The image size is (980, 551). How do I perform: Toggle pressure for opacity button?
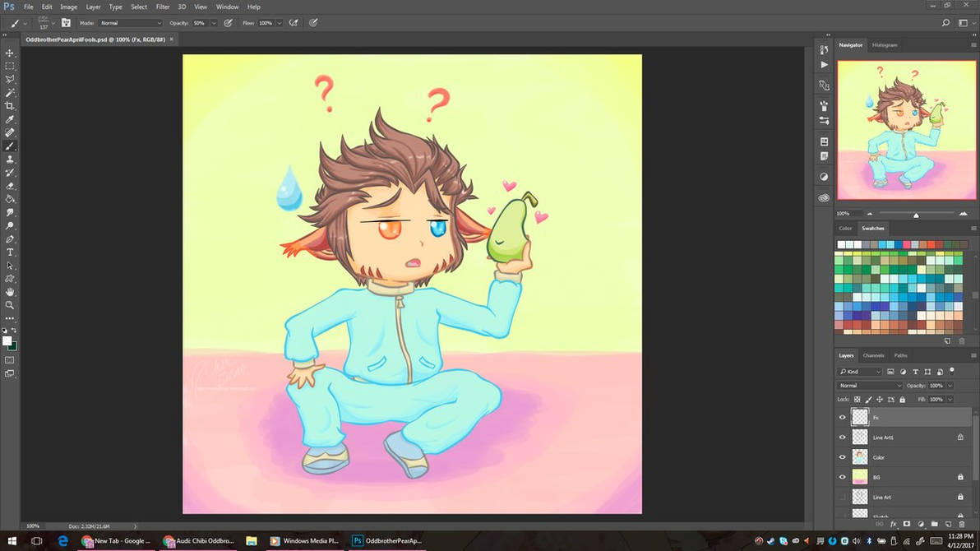point(228,22)
